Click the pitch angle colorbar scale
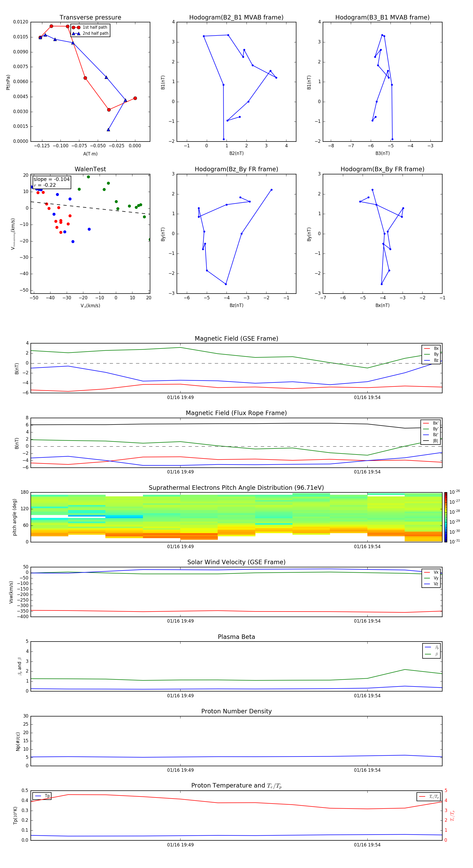Image resolution: width=473 pixels, height=868 pixels. (446, 517)
